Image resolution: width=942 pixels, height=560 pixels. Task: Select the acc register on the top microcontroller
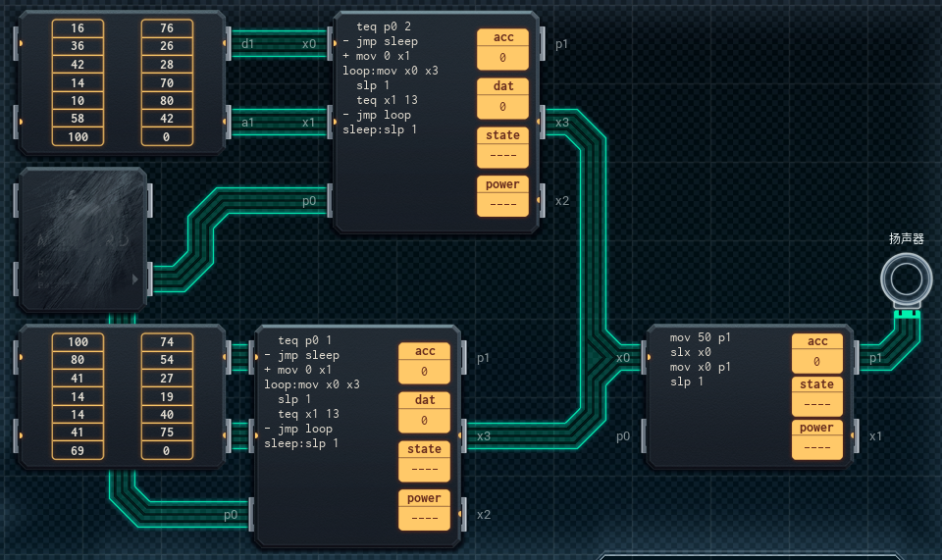pos(502,48)
